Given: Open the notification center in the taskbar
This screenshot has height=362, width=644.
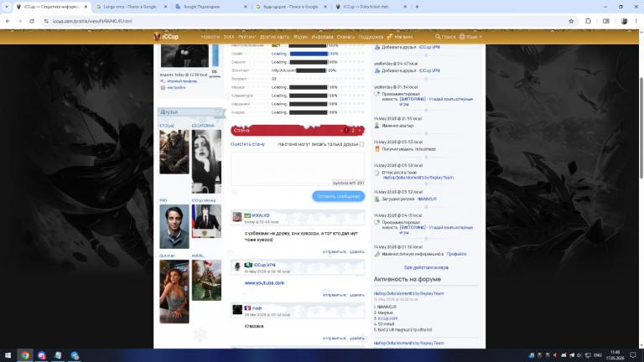Looking at the screenshot, I should tap(633, 355).
